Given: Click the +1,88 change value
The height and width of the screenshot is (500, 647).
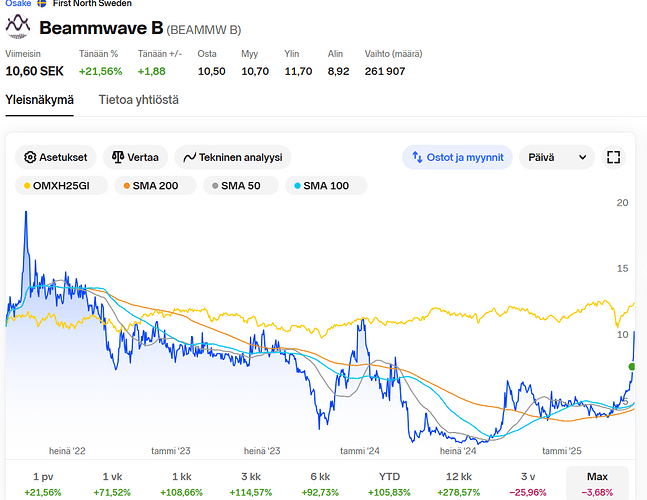Looking at the screenshot, I should coord(151,71).
